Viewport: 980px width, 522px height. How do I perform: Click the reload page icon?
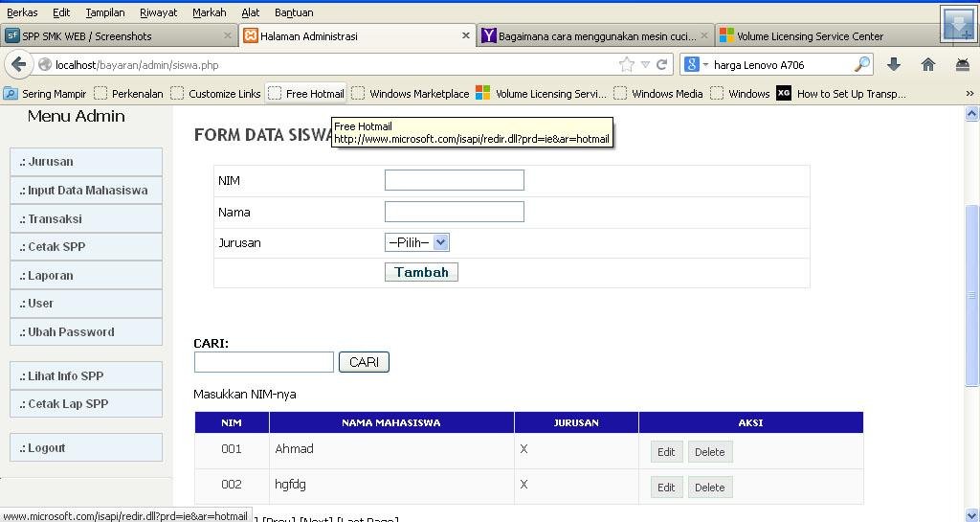click(x=662, y=64)
